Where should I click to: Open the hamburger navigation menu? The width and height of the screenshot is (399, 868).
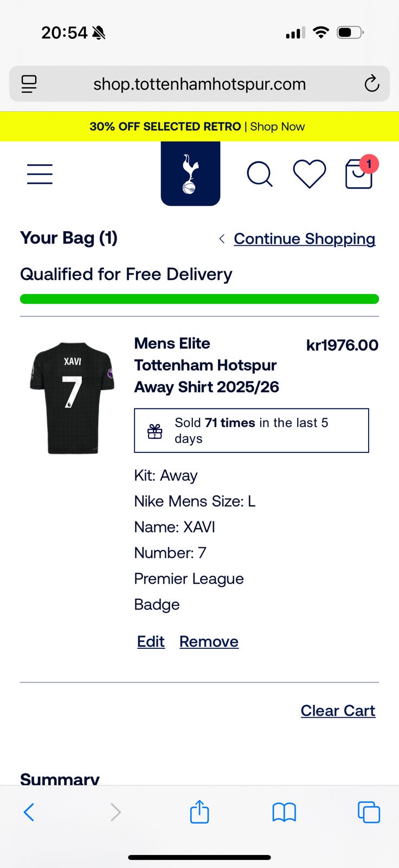[40, 174]
